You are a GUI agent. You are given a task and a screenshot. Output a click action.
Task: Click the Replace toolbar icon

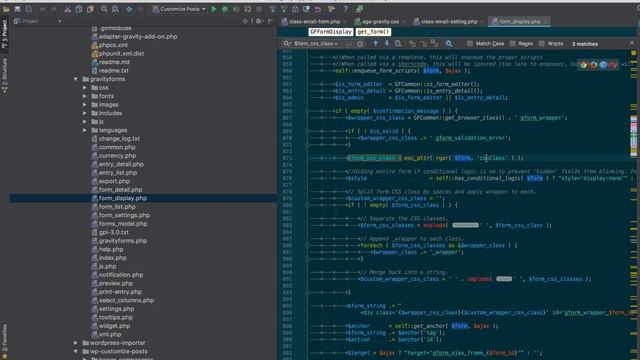[115, 9]
